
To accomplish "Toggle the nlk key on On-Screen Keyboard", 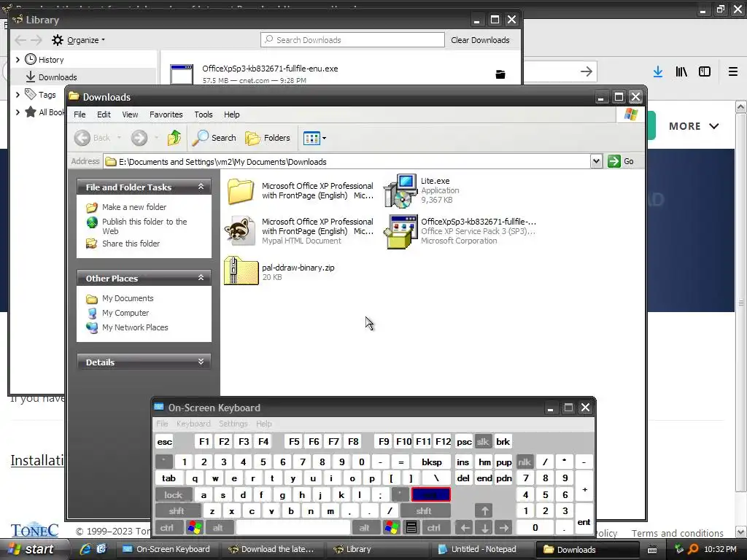I will pos(525,462).
